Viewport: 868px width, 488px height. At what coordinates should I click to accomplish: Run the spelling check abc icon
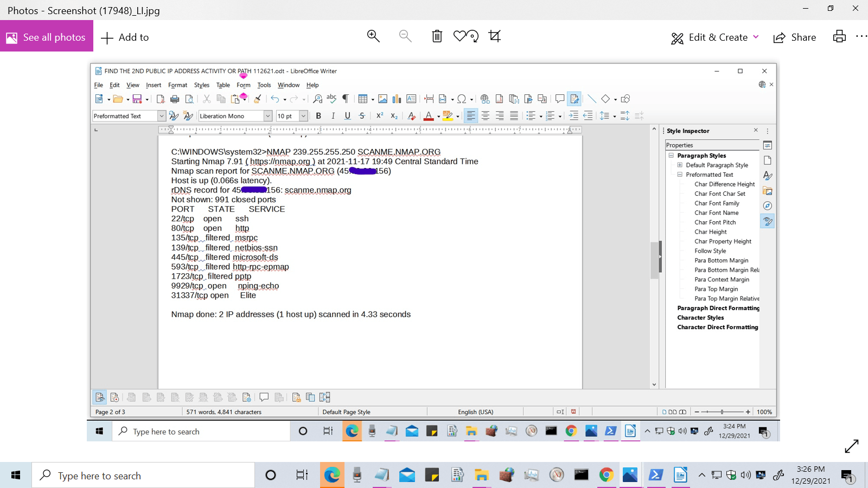(x=331, y=99)
